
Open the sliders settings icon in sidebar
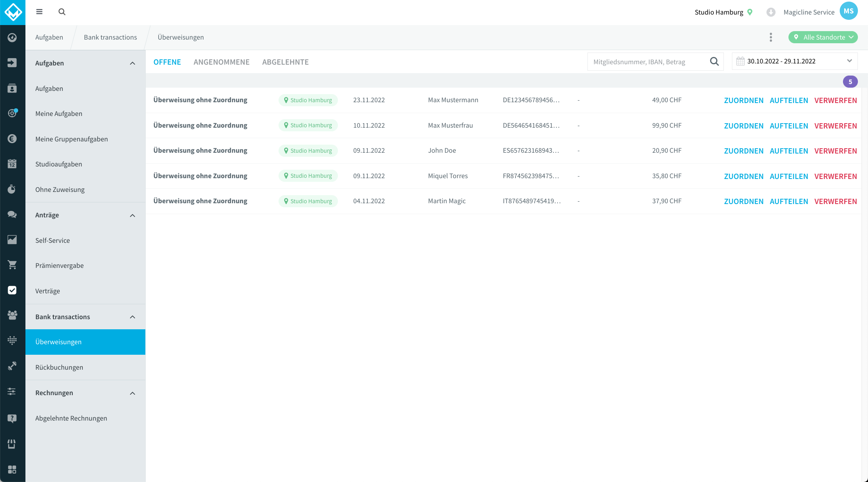[x=12, y=391]
